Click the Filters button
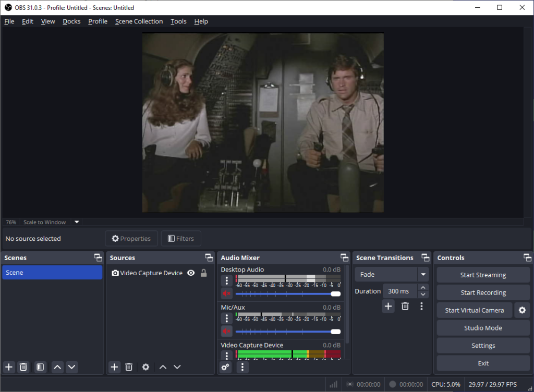 tap(181, 239)
